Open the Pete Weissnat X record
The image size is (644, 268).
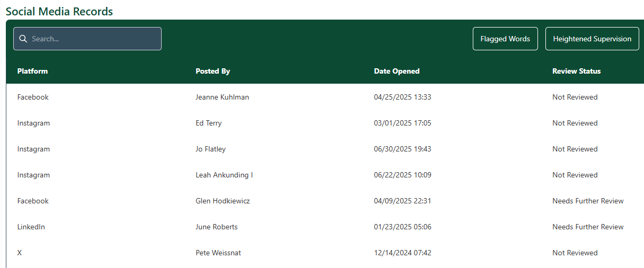(x=218, y=253)
